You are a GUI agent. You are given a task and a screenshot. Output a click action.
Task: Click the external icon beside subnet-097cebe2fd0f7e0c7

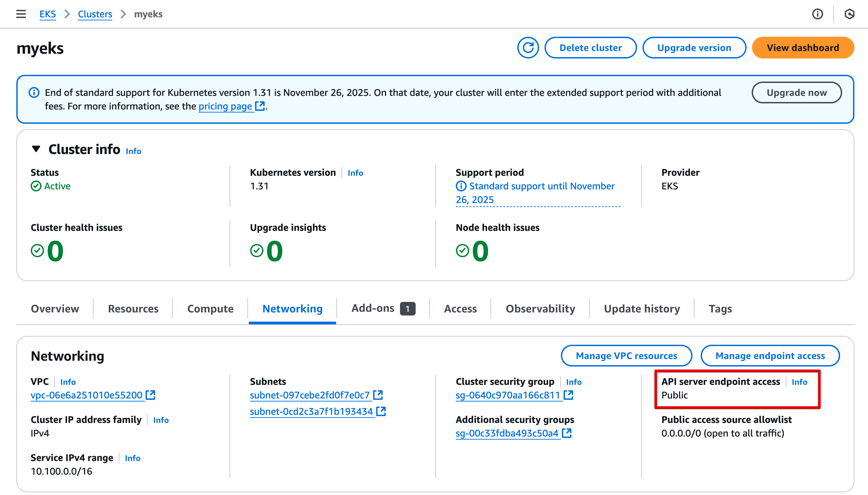pos(378,395)
